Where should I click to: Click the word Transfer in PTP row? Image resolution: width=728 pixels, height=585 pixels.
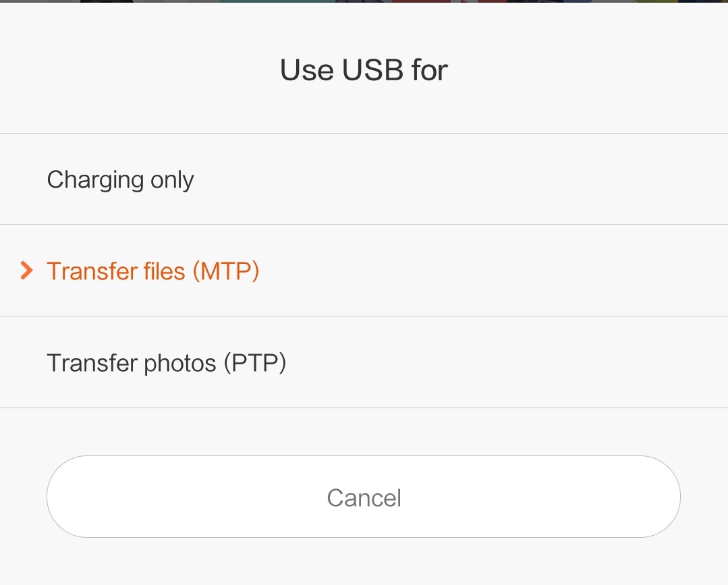[x=92, y=363]
